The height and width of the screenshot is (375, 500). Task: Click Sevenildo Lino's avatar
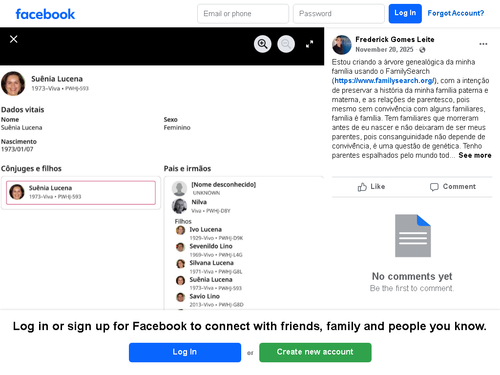point(180,247)
